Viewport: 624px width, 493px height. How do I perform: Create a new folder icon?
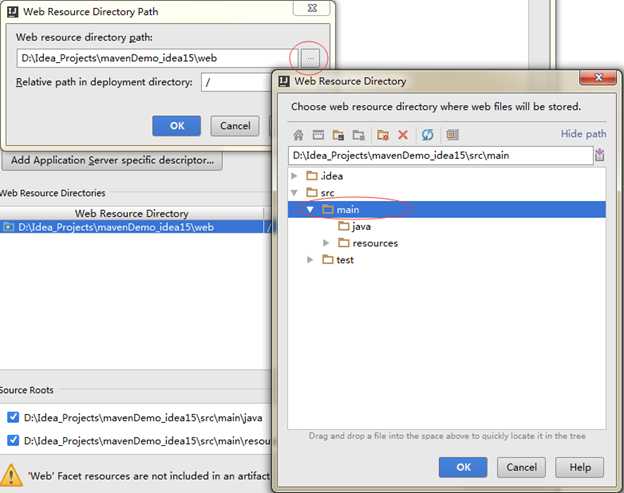[x=383, y=135]
